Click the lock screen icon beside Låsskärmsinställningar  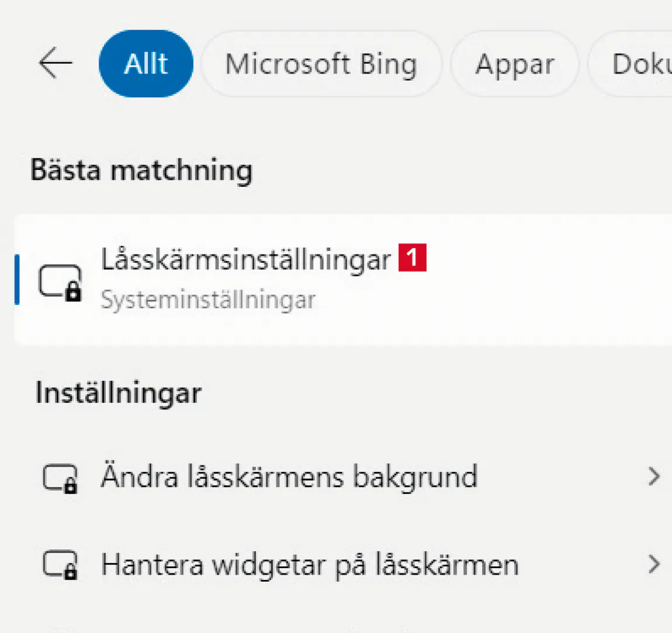click(x=60, y=281)
